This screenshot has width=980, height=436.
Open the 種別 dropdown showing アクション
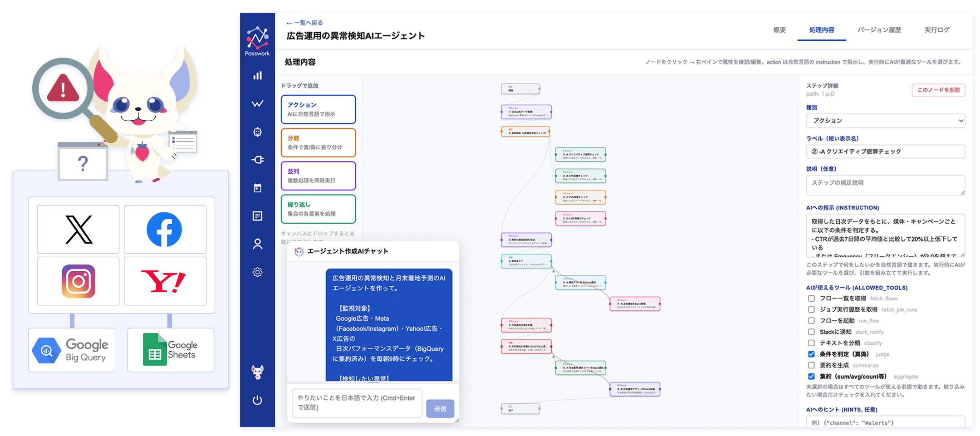point(885,121)
